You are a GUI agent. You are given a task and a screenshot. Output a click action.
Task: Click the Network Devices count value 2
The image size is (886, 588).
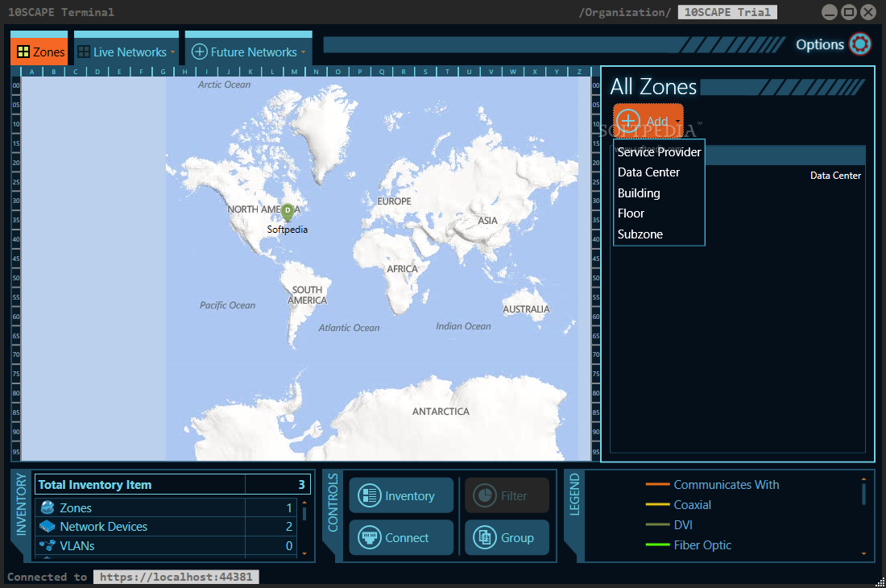(288, 527)
